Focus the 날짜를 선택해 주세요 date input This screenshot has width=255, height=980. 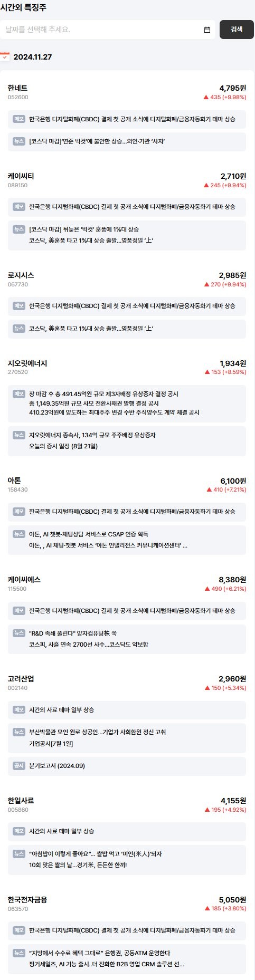pos(108,30)
